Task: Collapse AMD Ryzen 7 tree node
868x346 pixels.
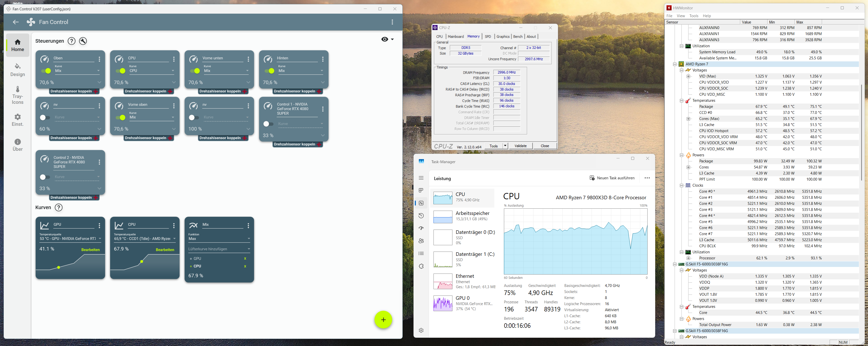Action: click(675, 64)
